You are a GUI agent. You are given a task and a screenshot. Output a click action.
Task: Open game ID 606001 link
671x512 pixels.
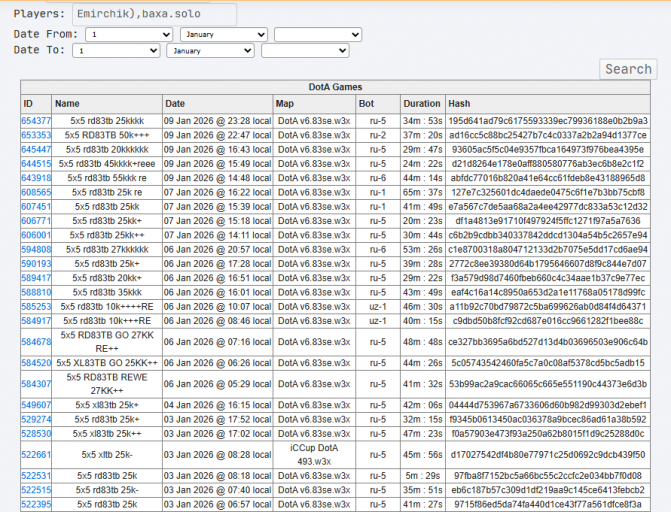(36, 235)
